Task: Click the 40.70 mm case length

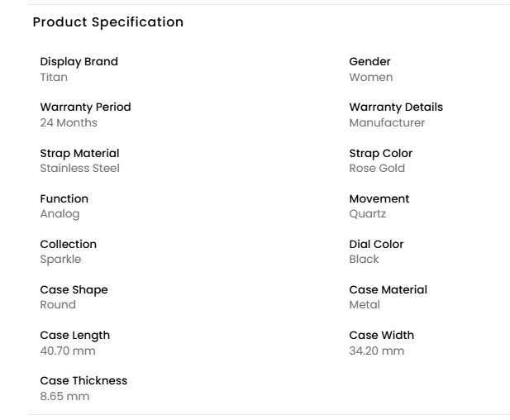Action: 68,351
